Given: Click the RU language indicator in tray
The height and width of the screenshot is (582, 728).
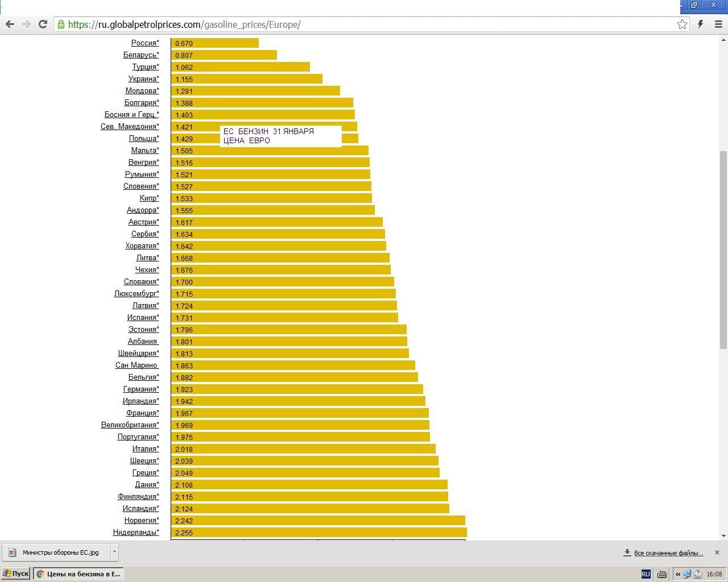Looking at the screenshot, I should coord(646,574).
